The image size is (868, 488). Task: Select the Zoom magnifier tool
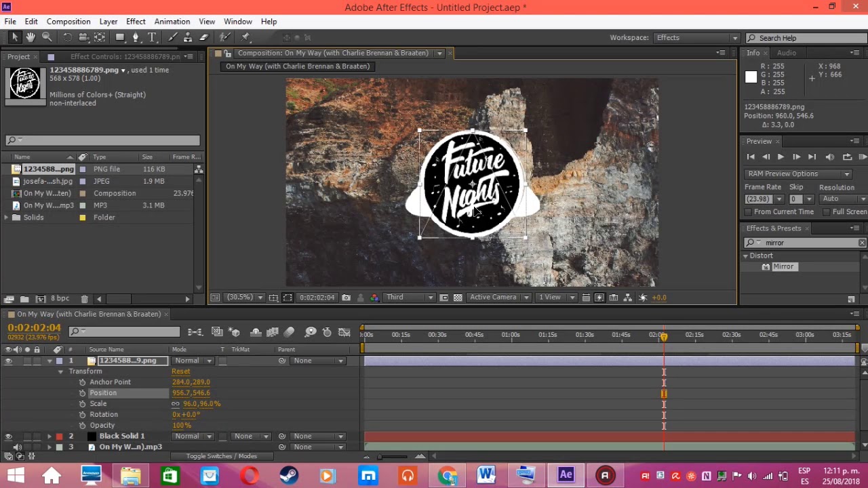pyautogui.click(x=47, y=37)
